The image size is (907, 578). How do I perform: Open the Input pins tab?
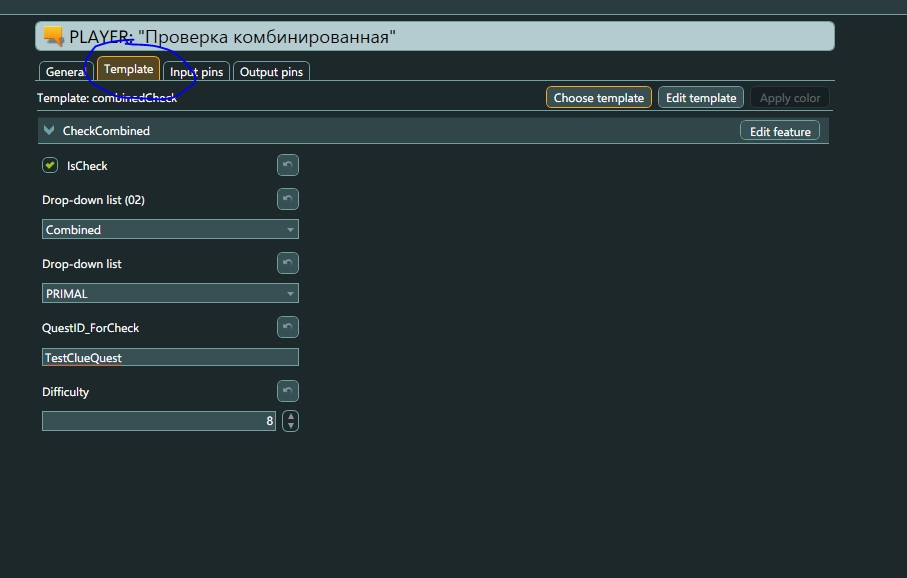(x=196, y=72)
